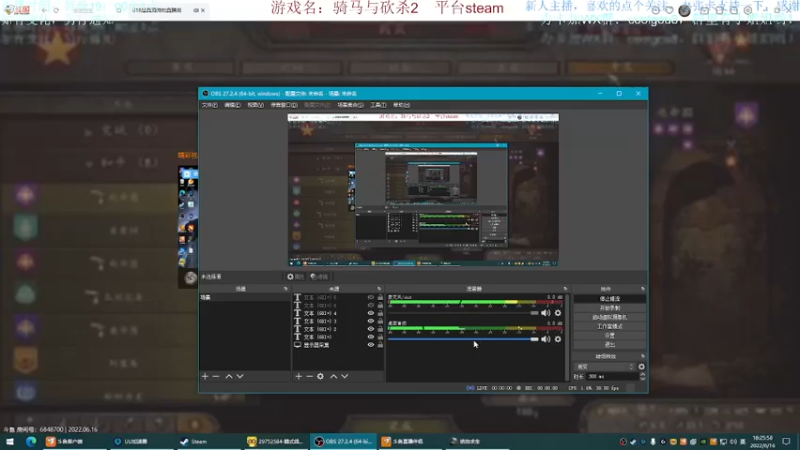
Task: Open the Properties button above Scenes panel
Action: [x=295, y=277]
